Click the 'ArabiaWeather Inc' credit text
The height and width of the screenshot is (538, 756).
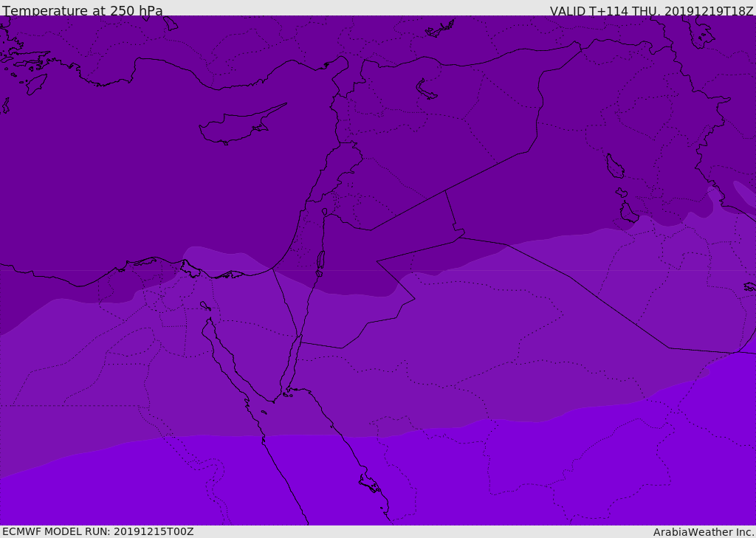[703, 532]
